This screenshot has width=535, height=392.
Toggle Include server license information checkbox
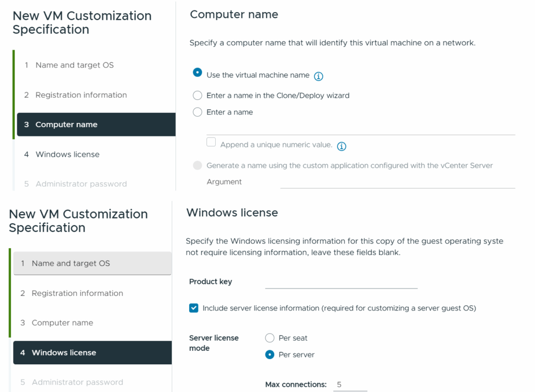(193, 308)
